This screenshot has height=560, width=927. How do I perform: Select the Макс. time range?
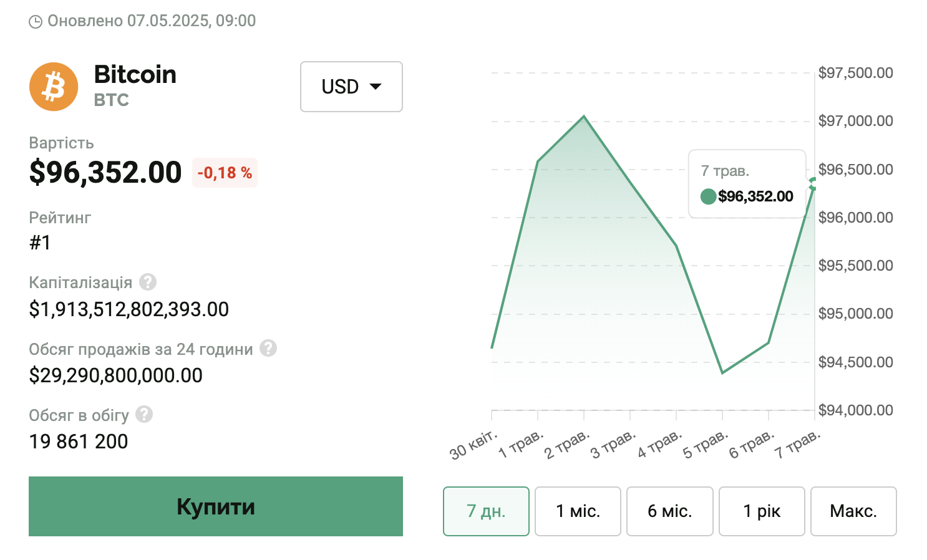point(853,511)
